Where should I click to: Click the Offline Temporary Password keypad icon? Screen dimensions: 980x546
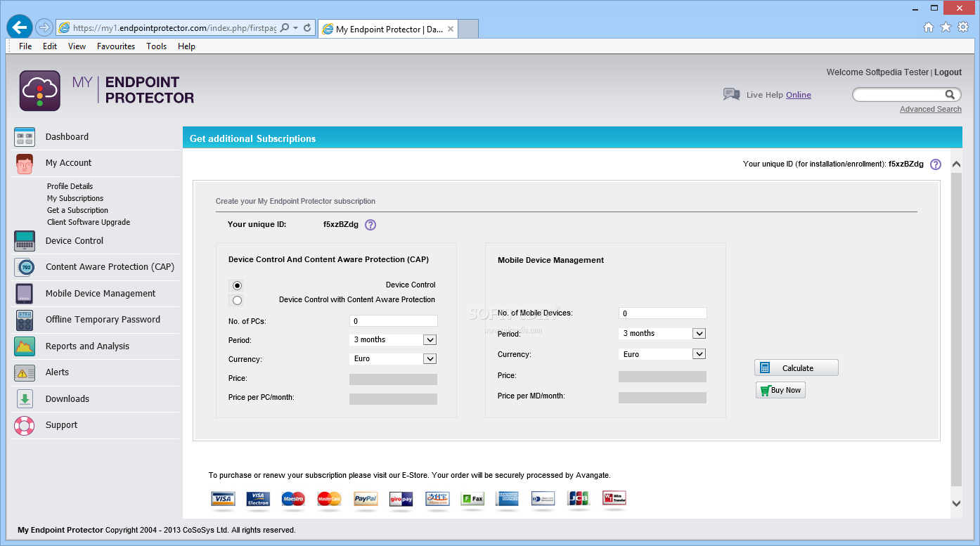pos(25,320)
